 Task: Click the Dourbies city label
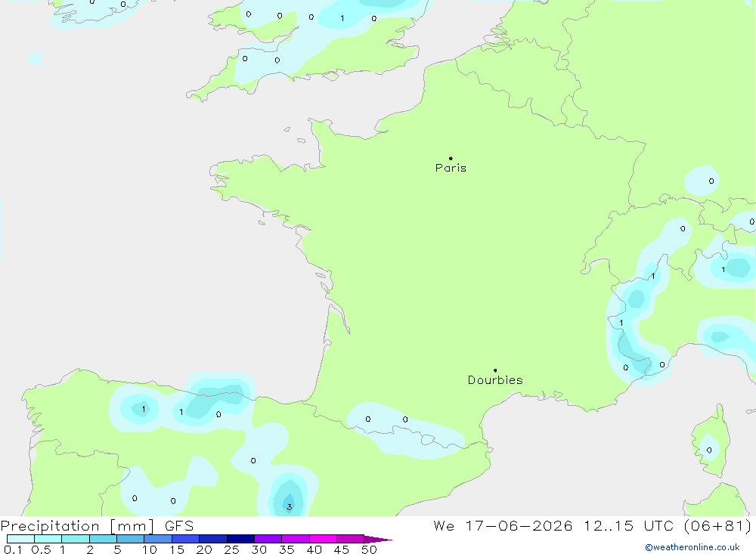pos(495,380)
